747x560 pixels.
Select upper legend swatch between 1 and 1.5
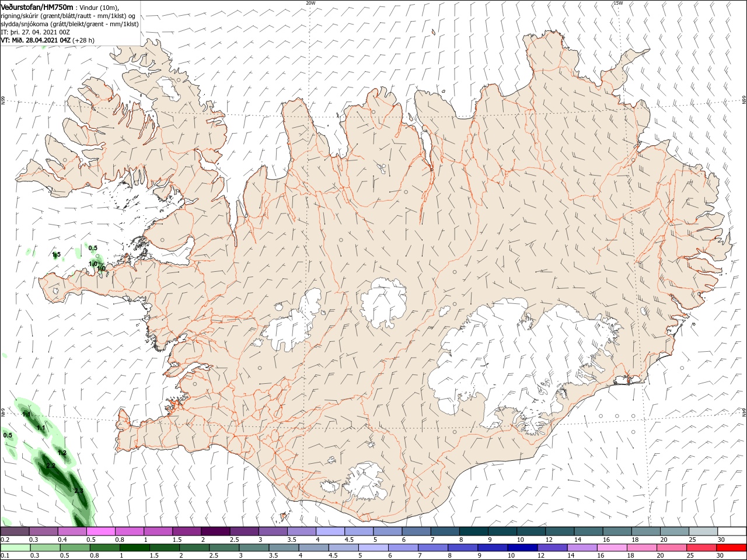158,531
